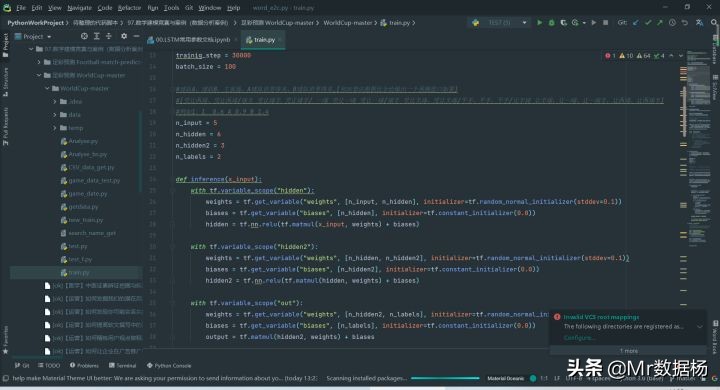Open the Git tool window at bottom
720x390 pixels.
tap(22, 366)
